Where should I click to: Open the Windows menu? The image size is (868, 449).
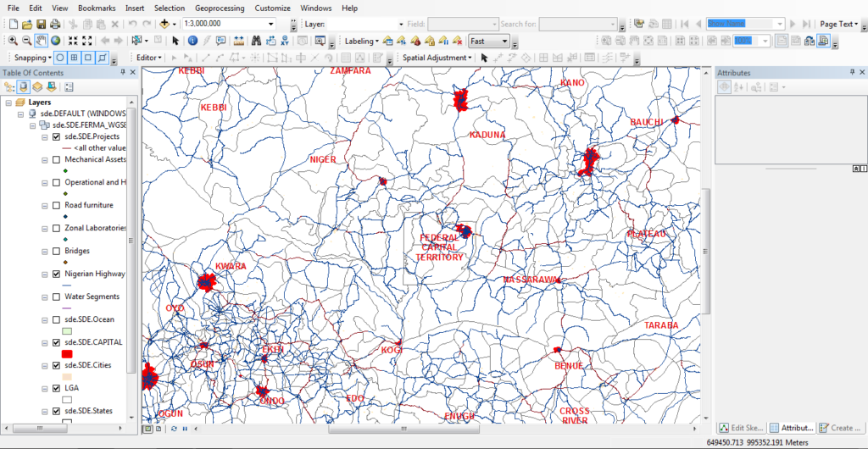click(x=315, y=8)
